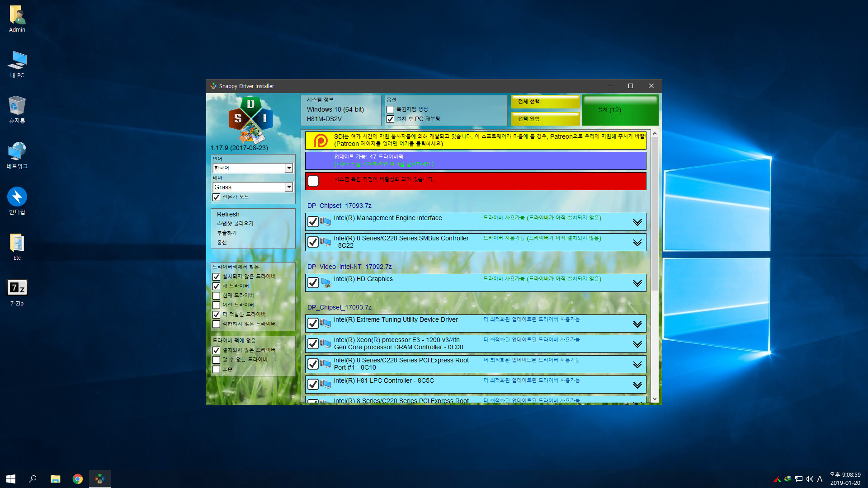Screen dimensions: 868x488
Task: Open network tray icon
Action: [x=799, y=479]
